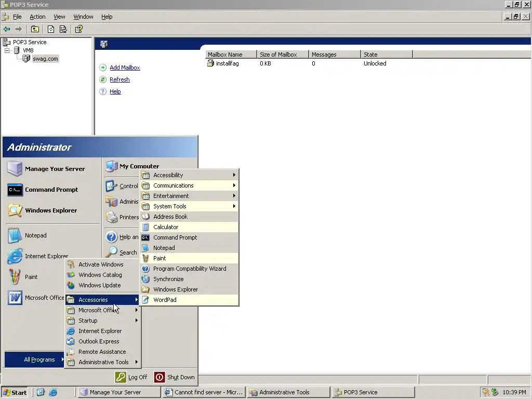This screenshot has height=399, width=532.
Task: Click the Up one level toolbar icon
Action: pyautogui.click(x=35, y=29)
